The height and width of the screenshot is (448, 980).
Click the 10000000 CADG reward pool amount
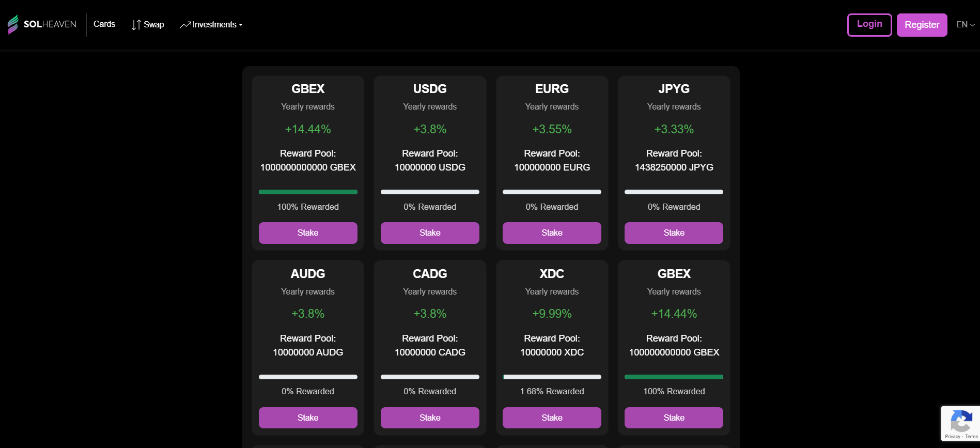(x=430, y=352)
